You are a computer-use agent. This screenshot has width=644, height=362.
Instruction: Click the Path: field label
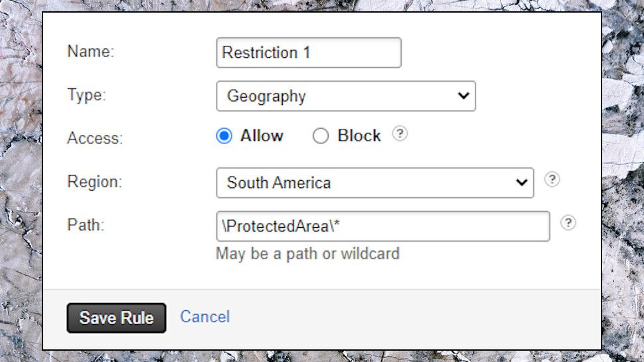[86, 225]
